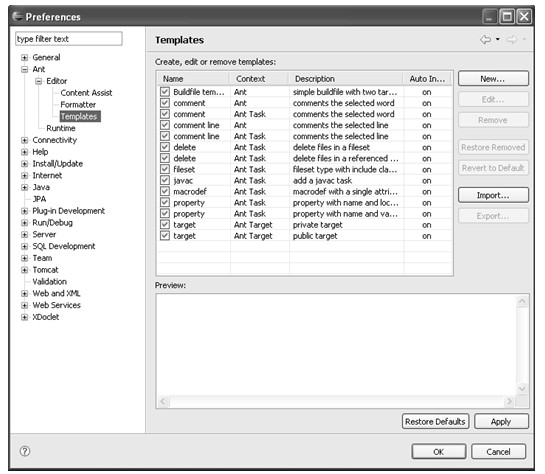This screenshot has height=474, width=545.
Task: Select the JPA preference page
Action: pyautogui.click(x=39, y=199)
